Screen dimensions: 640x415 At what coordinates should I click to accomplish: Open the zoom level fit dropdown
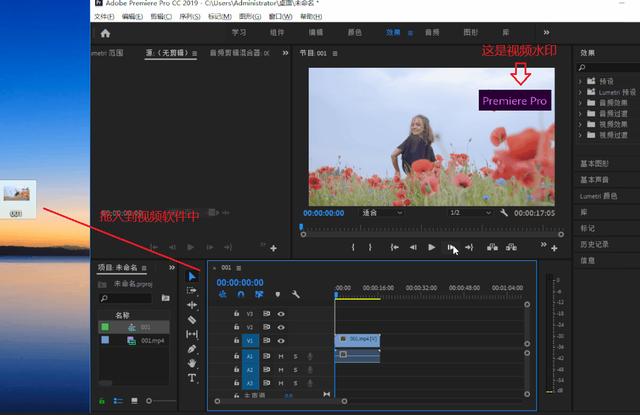point(382,213)
